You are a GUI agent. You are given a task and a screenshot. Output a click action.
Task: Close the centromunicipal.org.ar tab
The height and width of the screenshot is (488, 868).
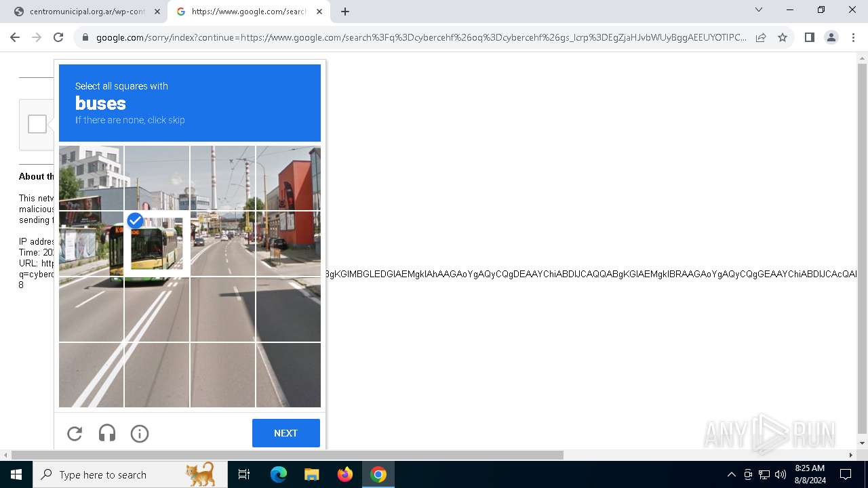157,12
